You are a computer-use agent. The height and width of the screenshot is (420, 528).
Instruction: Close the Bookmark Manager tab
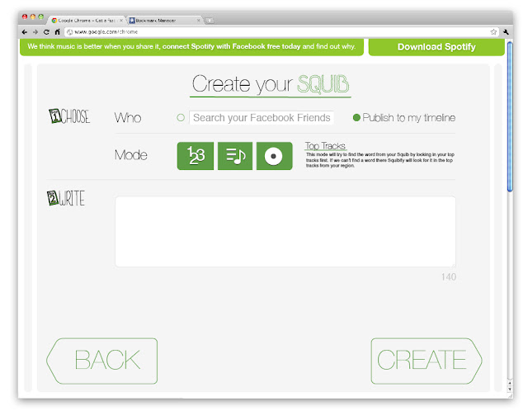(198, 21)
